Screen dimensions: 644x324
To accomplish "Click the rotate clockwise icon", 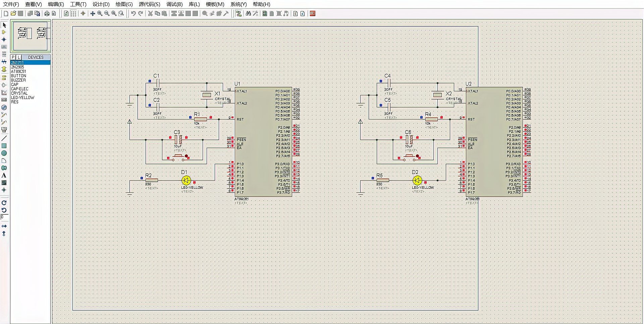I will pos(4,203).
